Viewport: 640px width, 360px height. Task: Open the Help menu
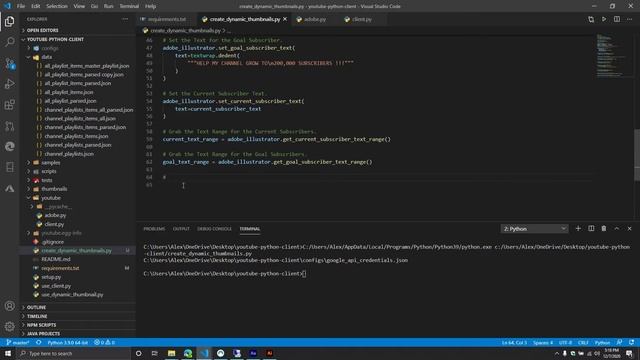[x=151, y=6]
